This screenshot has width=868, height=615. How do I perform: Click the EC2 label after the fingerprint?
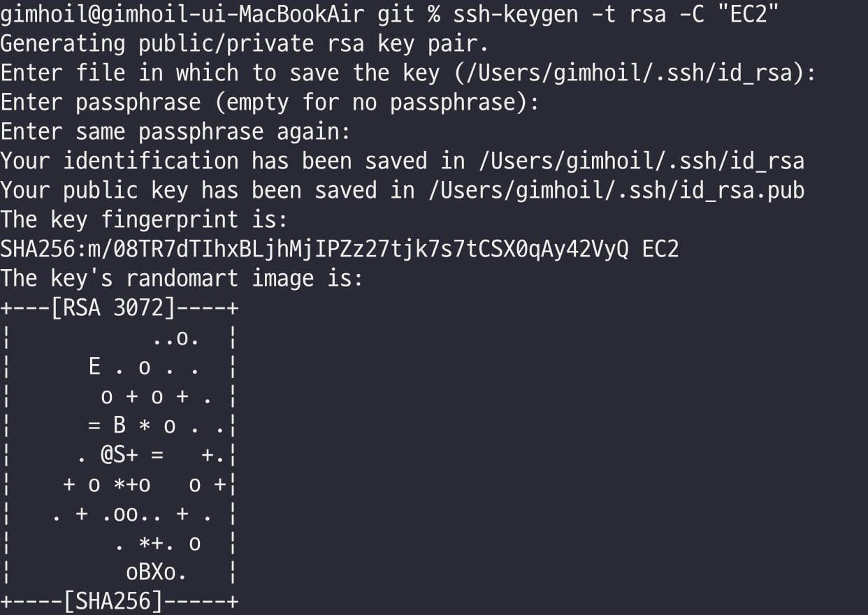click(660, 249)
